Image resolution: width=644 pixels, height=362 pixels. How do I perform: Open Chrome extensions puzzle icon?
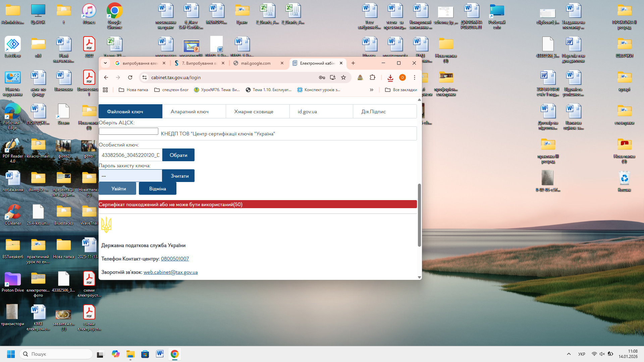tap(372, 77)
